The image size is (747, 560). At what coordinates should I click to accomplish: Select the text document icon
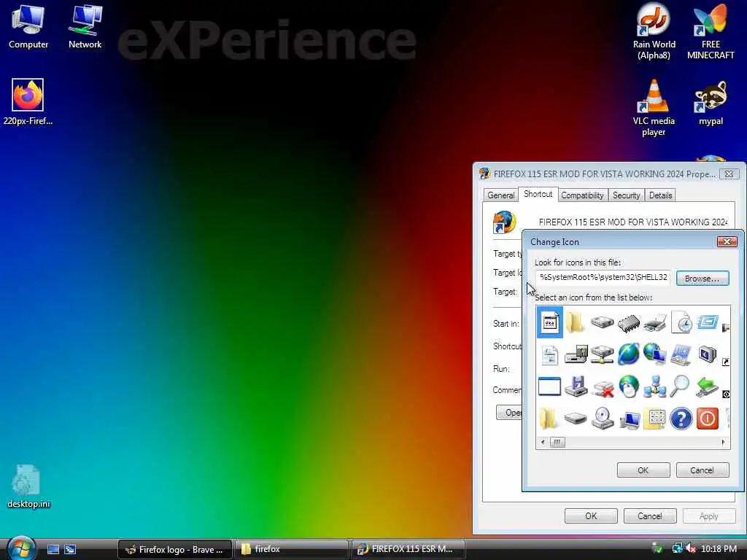pyautogui.click(x=550, y=355)
